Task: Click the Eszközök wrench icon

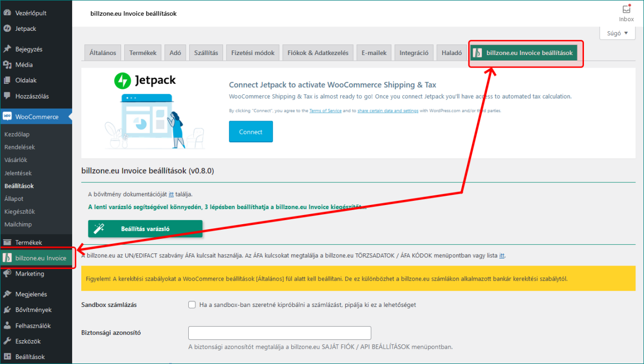Action: pyautogui.click(x=7, y=341)
